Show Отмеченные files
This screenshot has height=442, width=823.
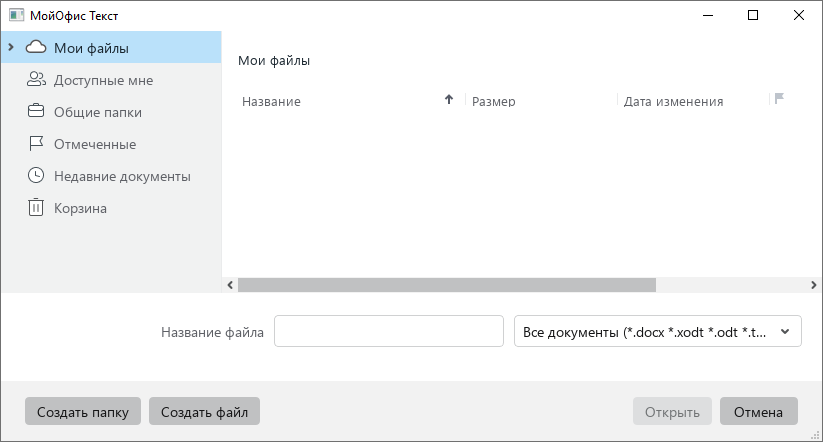[x=111, y=144]
